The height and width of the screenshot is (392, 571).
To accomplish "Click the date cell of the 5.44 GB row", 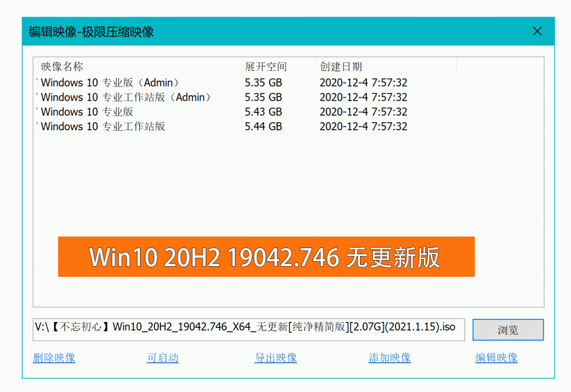I will [x=364, y=126].
